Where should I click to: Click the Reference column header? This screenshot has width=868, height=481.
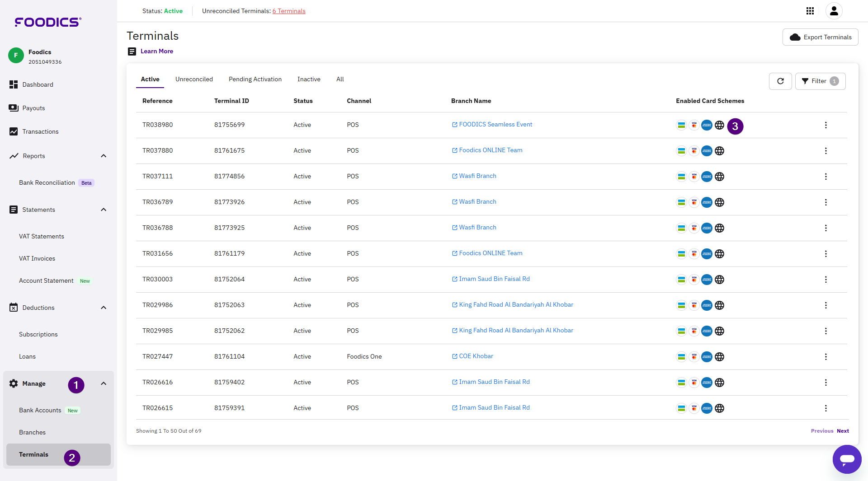(157, 101)
